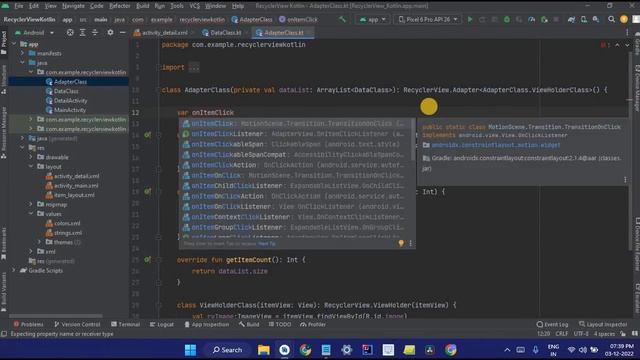Open File Explorer from the taskbar

point(263,350)
